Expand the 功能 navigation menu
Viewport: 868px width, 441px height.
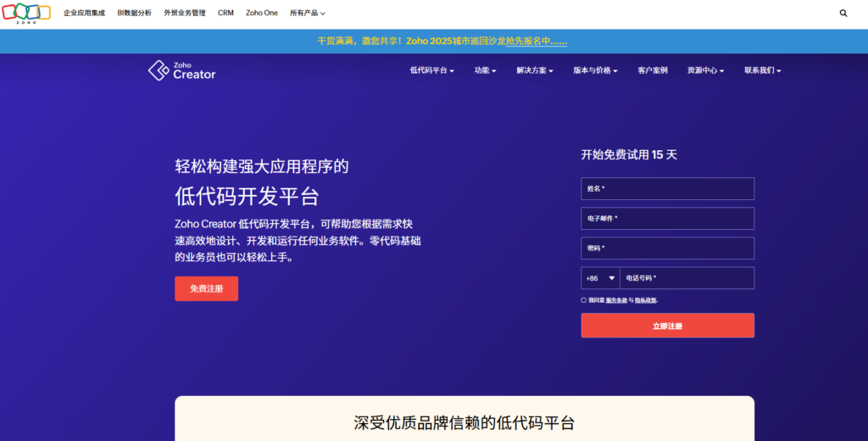point(485,70)
